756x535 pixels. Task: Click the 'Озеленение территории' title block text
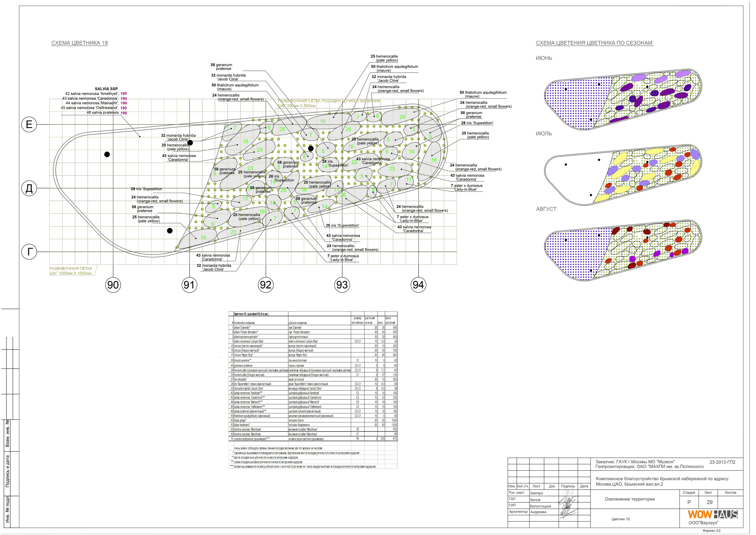630,499
